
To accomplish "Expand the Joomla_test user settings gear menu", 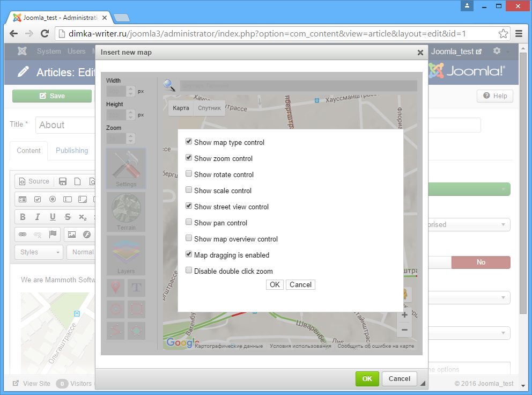I will (500, 52).
